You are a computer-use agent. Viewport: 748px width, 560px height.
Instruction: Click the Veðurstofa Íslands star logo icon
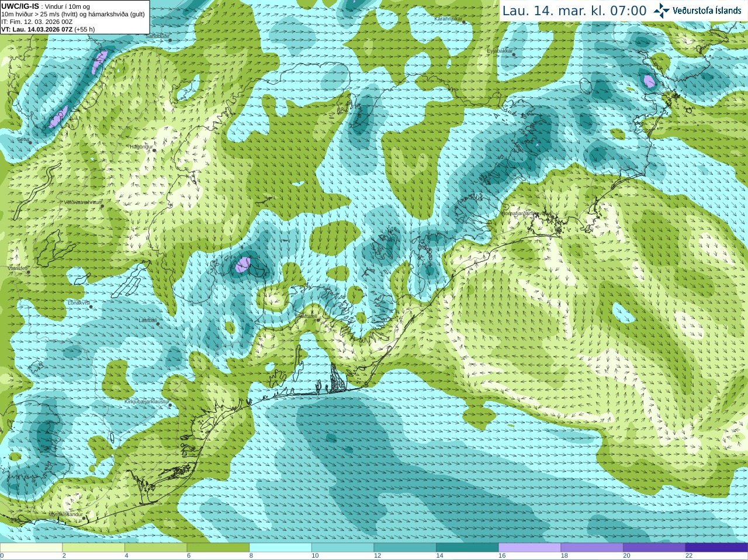coord(662,11)
